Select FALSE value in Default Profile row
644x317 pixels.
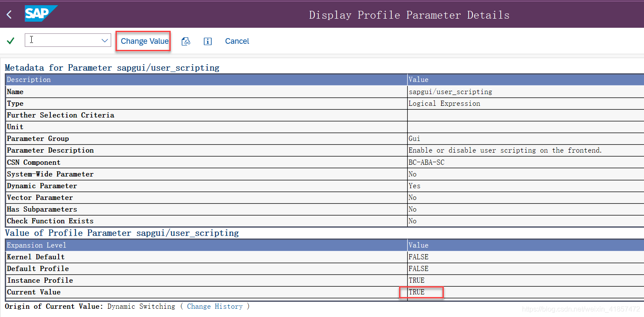pyautogui.click(x=419, y=268)
